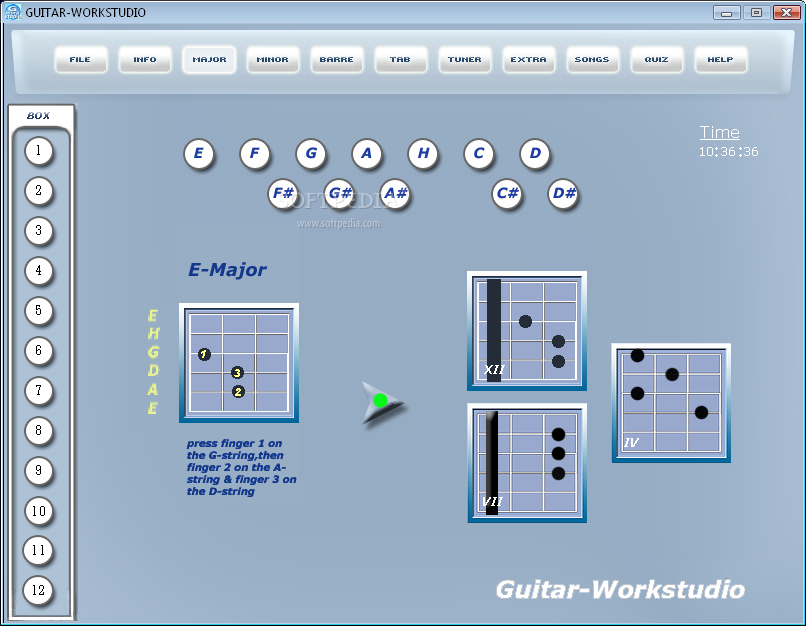This screenshot has width=806, height=626.
Task: Choose the A chord button
Action: pos(367,154)
